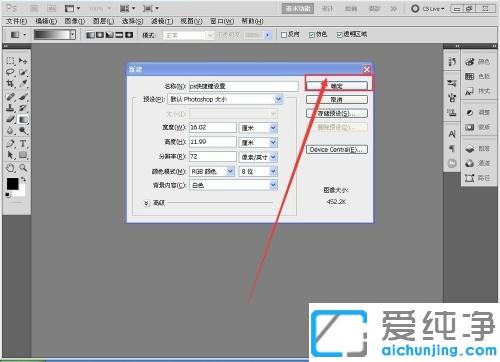Click the Save Preset (存储预设) button
Image resolution: width=500 pixels, height=362 pixels.
[x=337, y=113]
